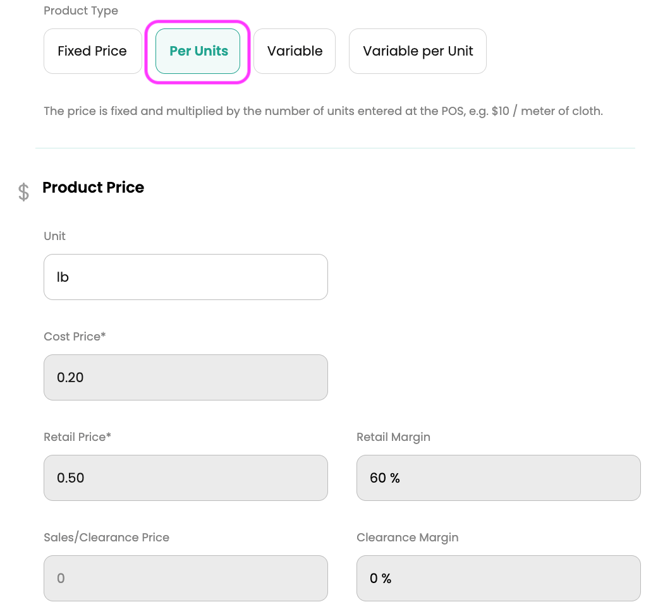This screenshot has height=614, width=670.
Task: Click the Product Type label
Action: 81,11
